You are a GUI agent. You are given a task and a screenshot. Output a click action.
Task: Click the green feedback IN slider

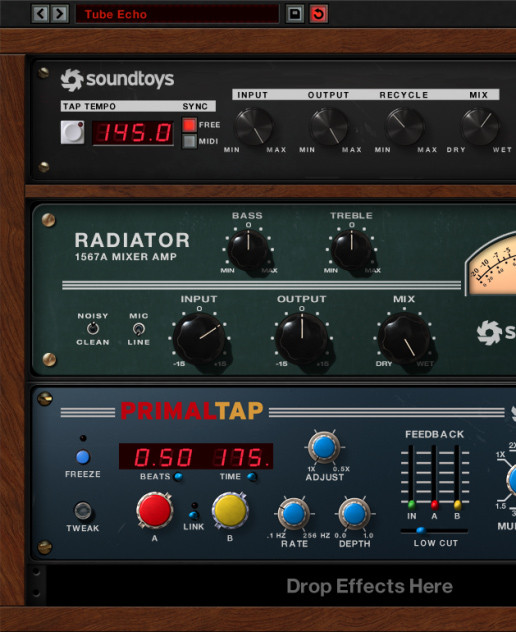pos(412,505)
